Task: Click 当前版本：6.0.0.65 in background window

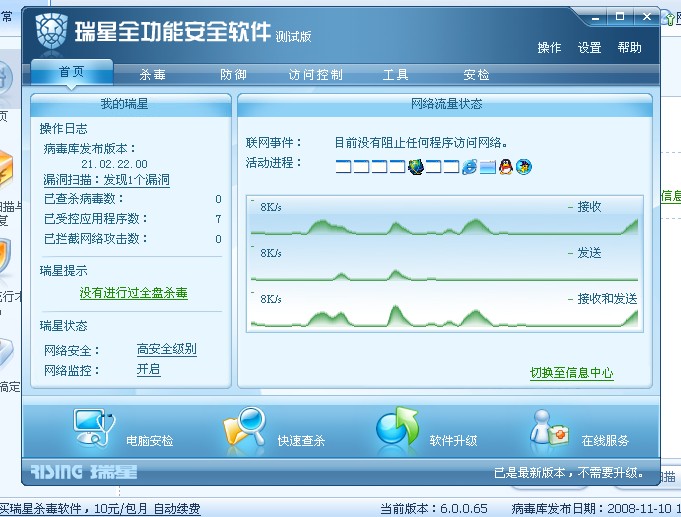Action: click(433, 509)
